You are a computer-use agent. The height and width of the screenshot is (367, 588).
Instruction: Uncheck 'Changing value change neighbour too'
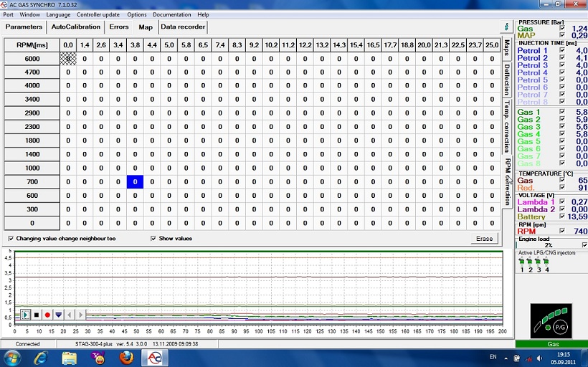tap(10, 239)
